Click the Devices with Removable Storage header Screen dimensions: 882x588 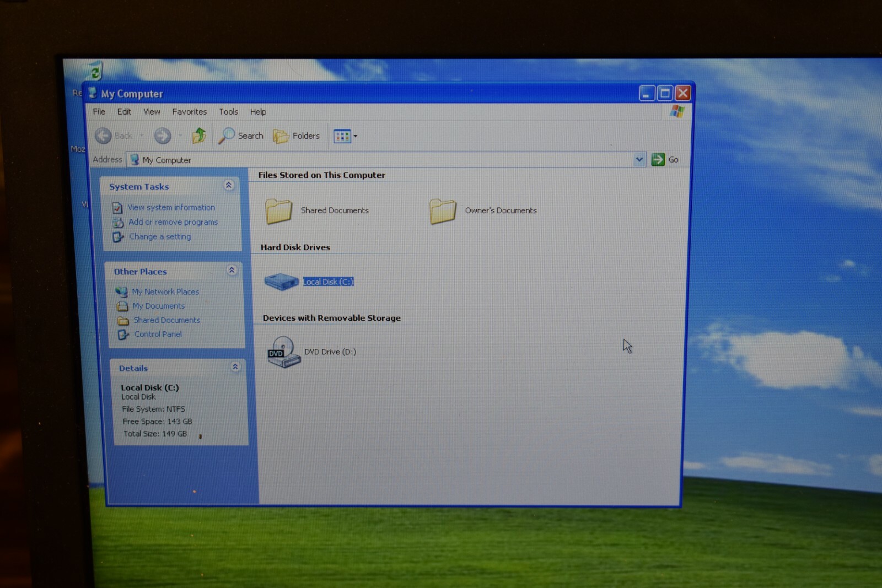tap(332, 318)
